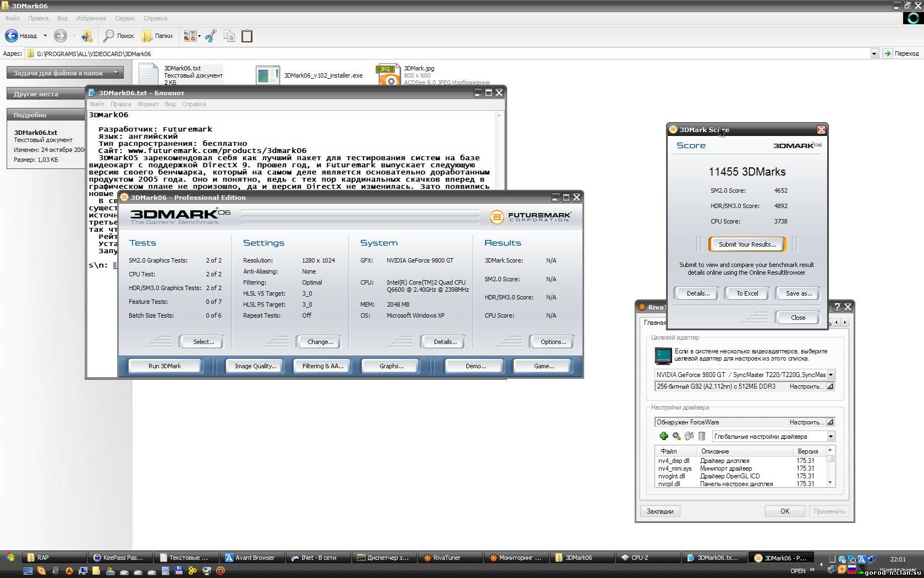The height and width of the screenshot is (578, 924).
Task: Click OK button in RivaTuner
Action: (785, 511)
